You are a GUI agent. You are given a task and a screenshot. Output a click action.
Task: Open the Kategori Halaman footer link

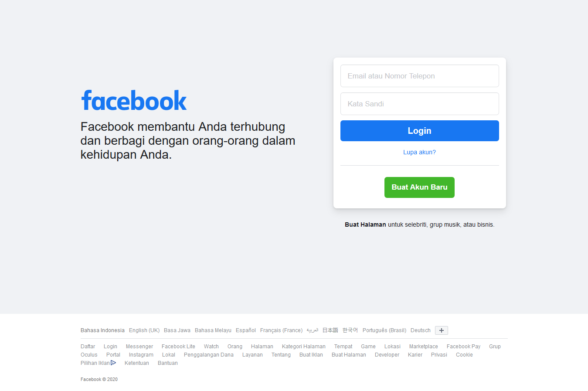click(304, 347)
